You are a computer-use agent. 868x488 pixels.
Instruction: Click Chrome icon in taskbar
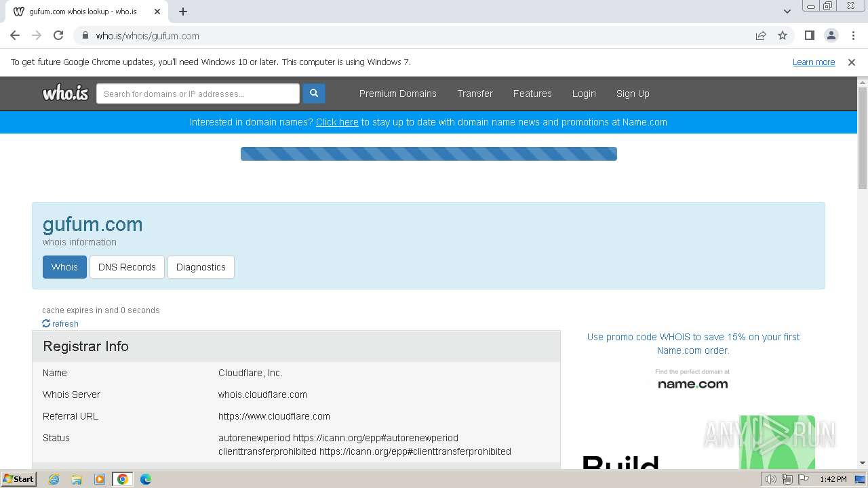tap(123, 479)
